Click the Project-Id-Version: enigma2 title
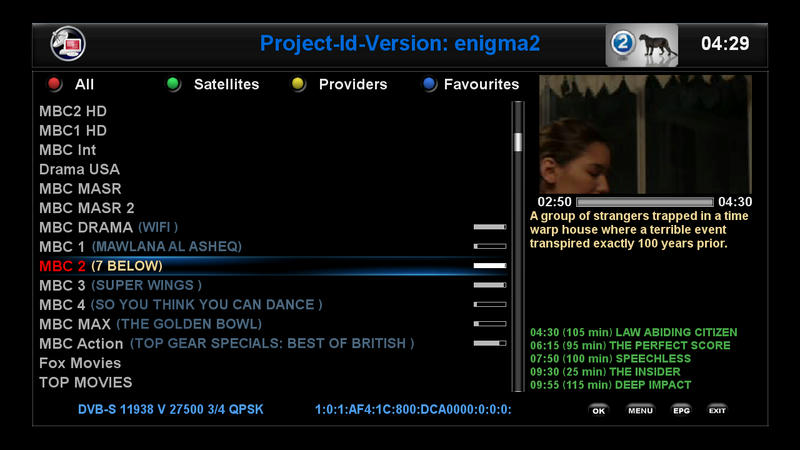800x450 pixels. (399, 44)
